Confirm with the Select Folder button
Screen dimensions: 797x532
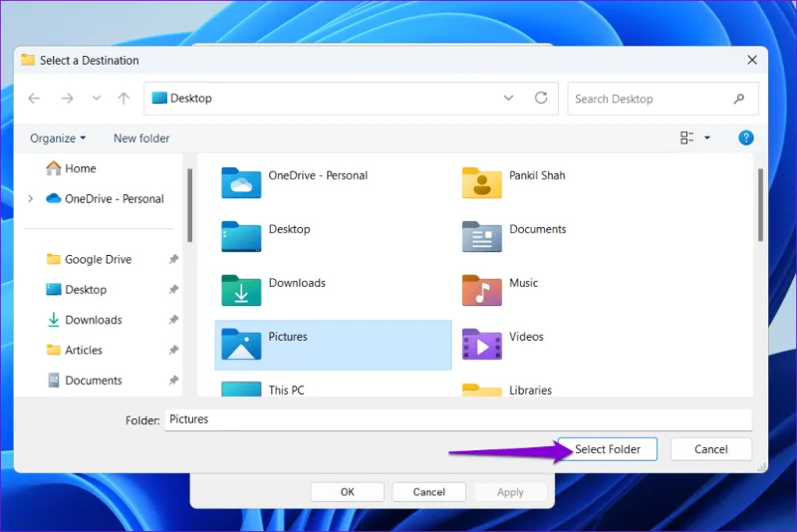pyautogui.click(x=608, y=449)
